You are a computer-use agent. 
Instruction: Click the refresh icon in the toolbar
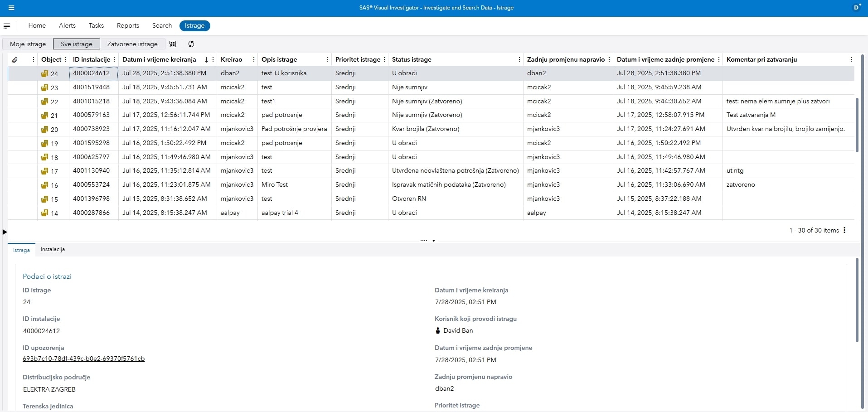point(191,44)
